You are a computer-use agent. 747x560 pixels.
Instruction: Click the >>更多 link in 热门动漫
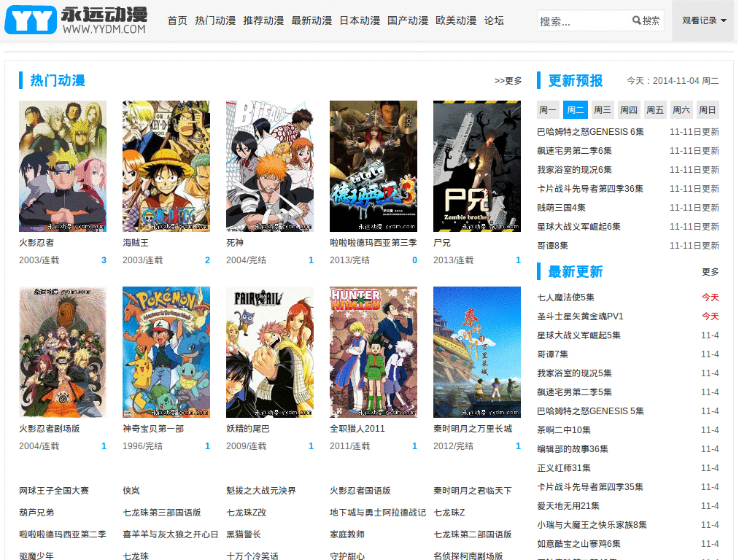(x=508, y=81)
